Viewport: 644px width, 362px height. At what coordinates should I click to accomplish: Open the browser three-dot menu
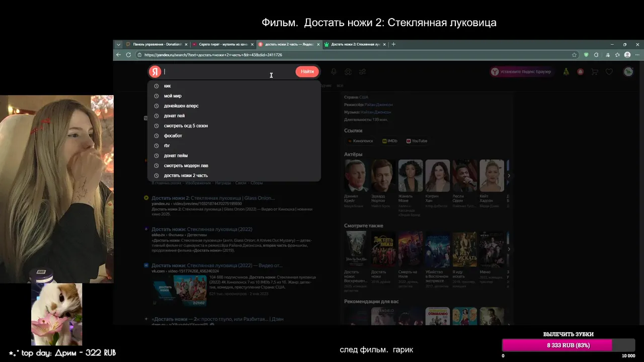click(x=637, y=55)
